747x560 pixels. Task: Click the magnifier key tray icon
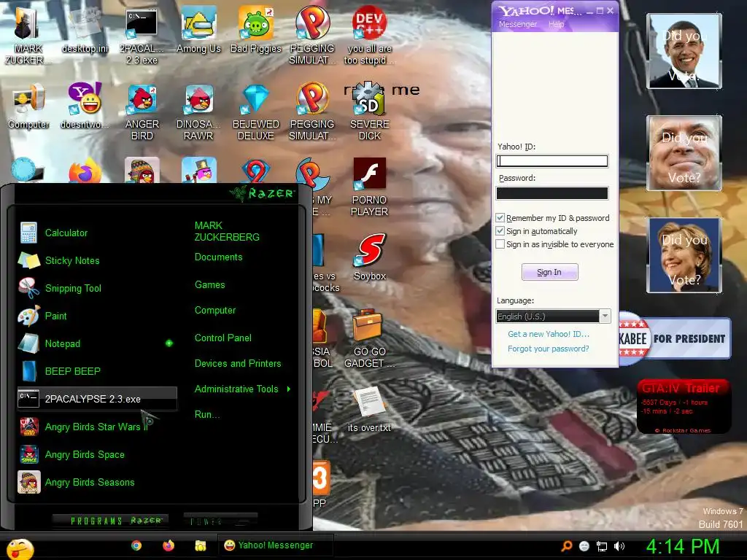(566, 546)
